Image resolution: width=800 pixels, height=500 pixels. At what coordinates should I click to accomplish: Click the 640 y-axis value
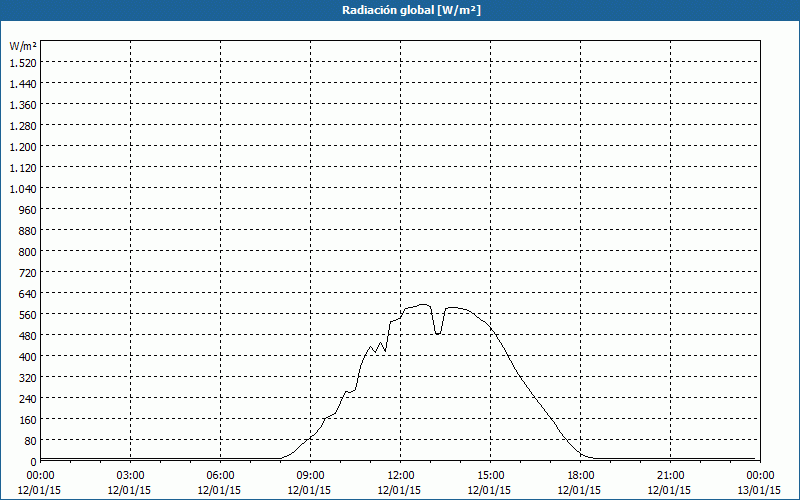(30, 294)
